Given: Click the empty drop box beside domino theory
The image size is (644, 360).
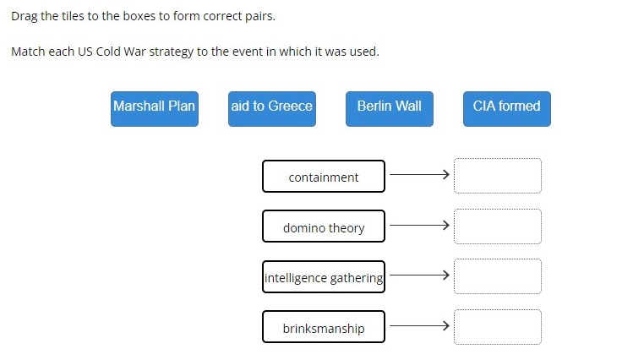Looking at the screenshot, I should (x=498, y=226).
